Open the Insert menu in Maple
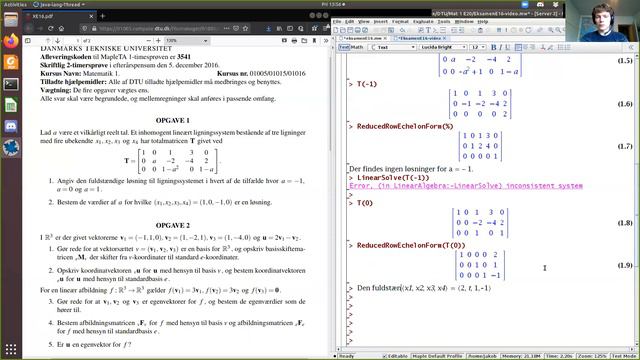This screenshot has width=640, height=360. tap(380, 22)
